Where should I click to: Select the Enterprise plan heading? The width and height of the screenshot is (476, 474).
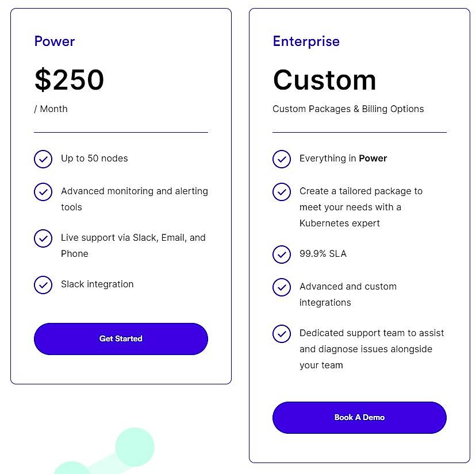306,41
